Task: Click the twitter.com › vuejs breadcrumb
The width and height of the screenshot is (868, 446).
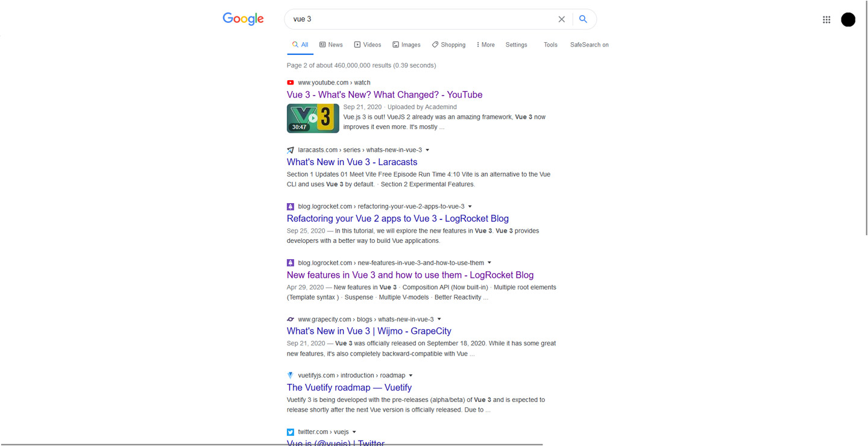Action: point(322,432)
